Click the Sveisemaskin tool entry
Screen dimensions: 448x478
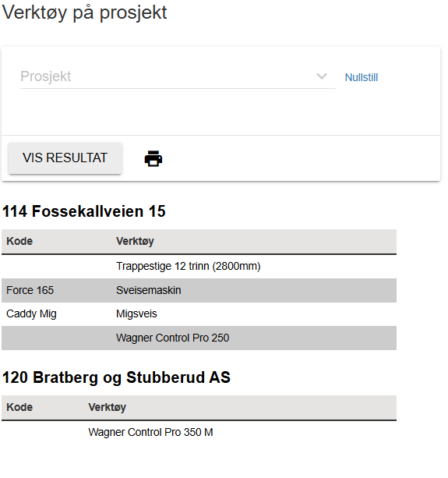tap(148, 290)
